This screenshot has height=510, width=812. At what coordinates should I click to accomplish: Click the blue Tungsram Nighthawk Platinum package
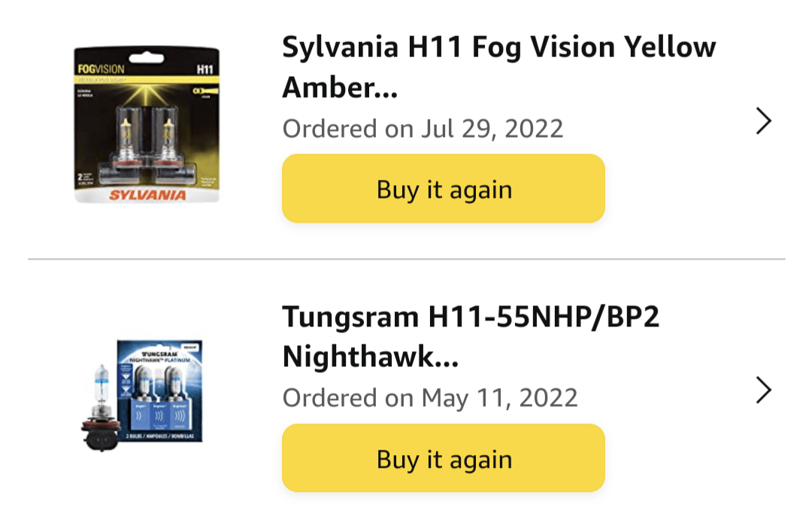coord(159,390)
